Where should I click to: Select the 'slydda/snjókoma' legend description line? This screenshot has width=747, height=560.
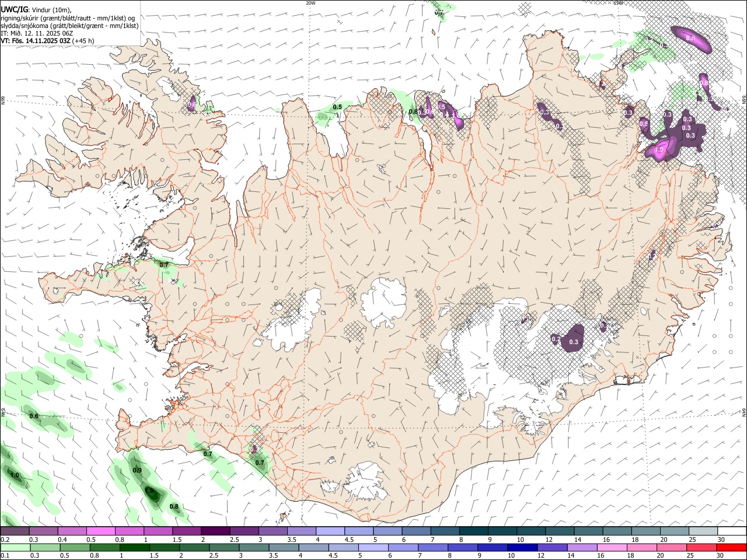click(69, 26)
